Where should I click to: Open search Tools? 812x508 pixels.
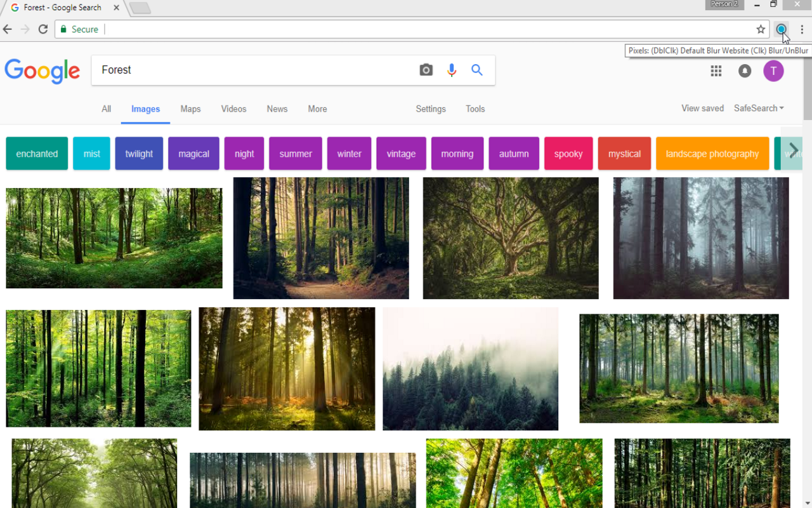475,109
